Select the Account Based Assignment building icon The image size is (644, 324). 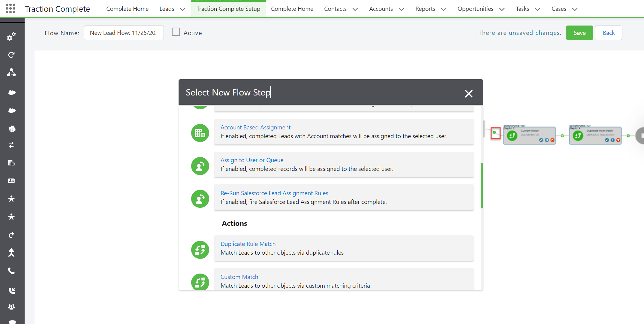[x=200, y=133]
